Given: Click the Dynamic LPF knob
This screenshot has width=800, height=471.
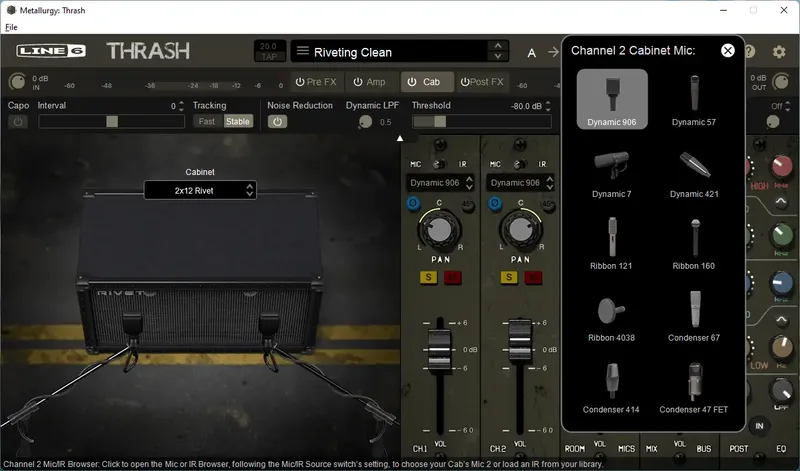Looking at the screenshot, I should coord(365,122).
